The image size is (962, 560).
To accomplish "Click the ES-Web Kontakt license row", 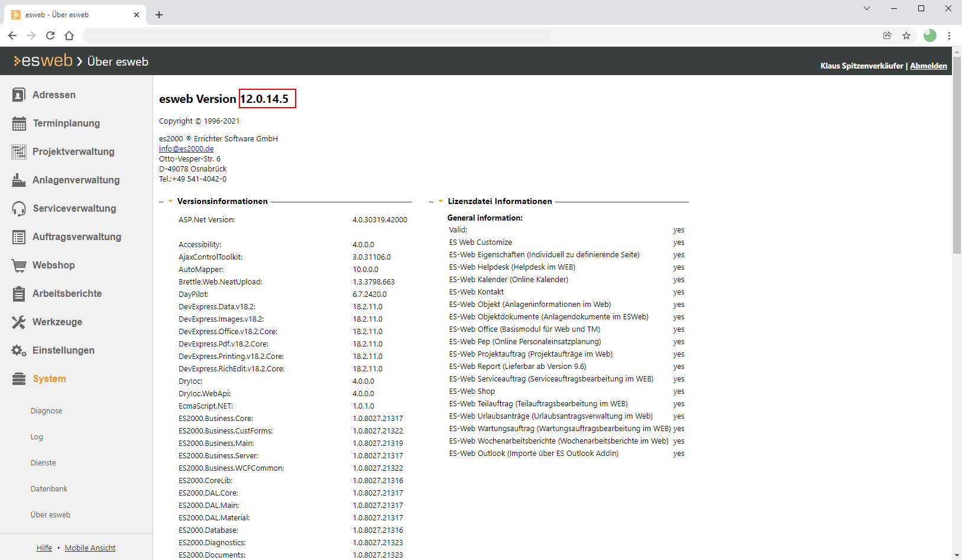I will 566,292.
